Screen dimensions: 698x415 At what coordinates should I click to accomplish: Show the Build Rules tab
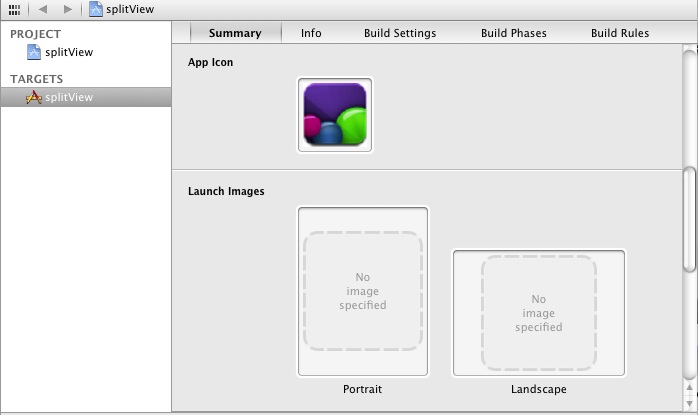[x=619, y=33]
